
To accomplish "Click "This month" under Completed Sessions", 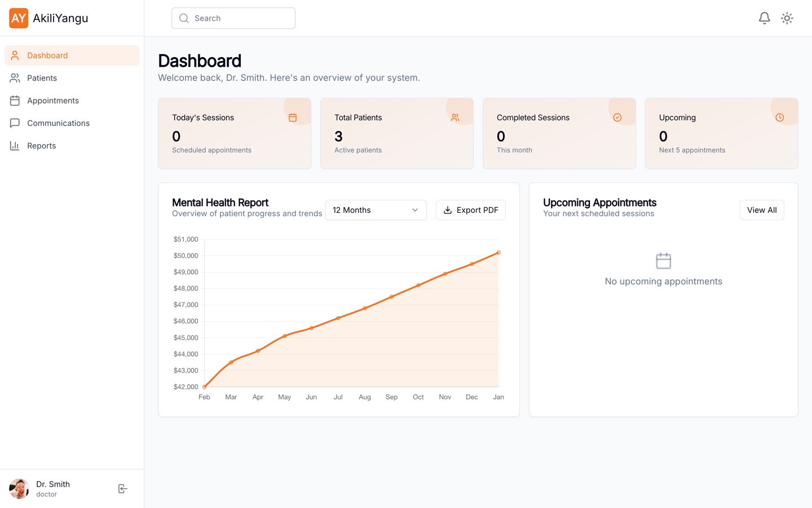I will pyautogui.click(x=514, y=150).
